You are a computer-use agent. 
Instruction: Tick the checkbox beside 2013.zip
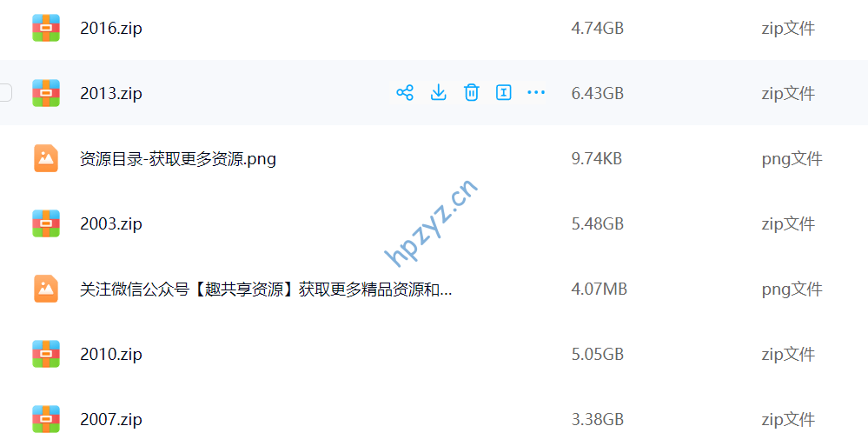click(4, 92)
